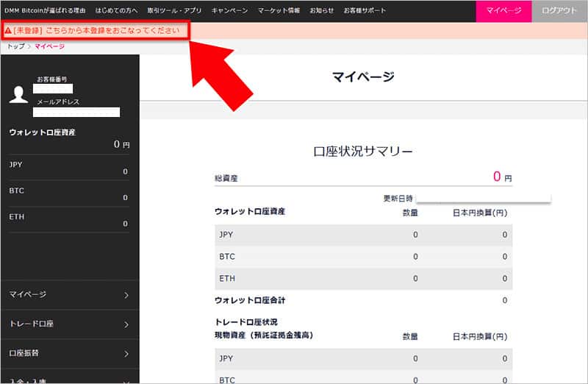This screenshot has height=384, width=588.
Task: Select トレード口座 item in the sidebar
Action: click(x=70, y=324)
